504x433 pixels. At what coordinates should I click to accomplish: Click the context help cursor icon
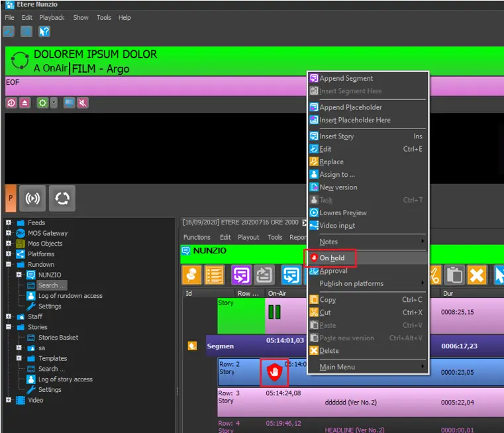point(44,31)
